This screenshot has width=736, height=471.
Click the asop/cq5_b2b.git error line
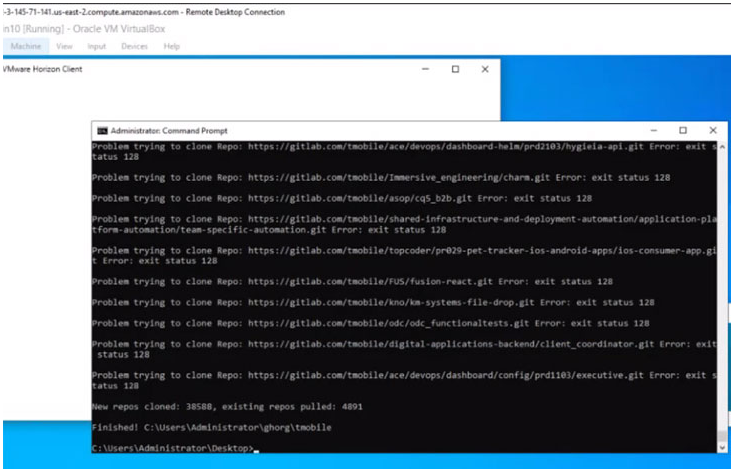[342, 198]
